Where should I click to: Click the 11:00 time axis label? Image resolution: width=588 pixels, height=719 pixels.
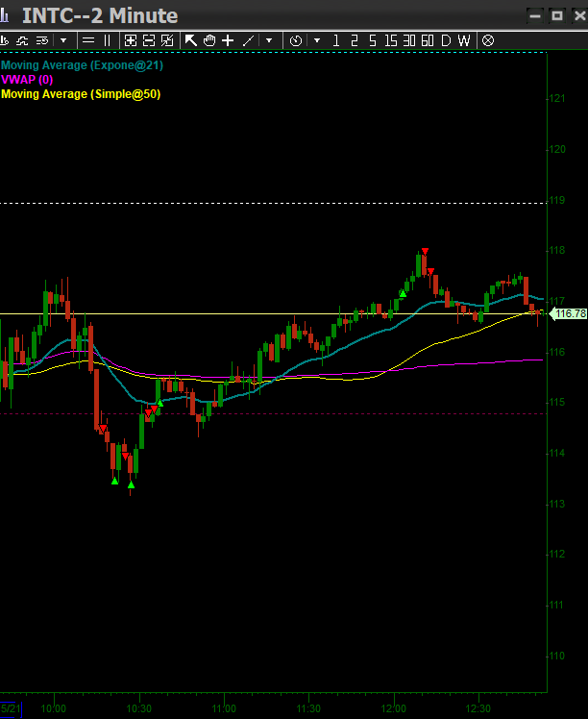tap(224, 709)
